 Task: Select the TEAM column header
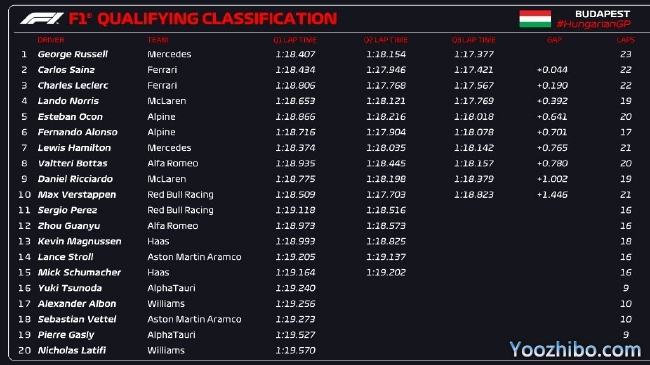coord(158,40)
